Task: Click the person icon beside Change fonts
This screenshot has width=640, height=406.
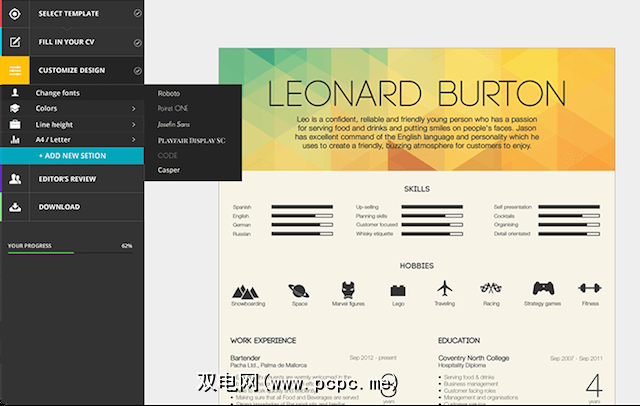Action: [x=15, y=93]
